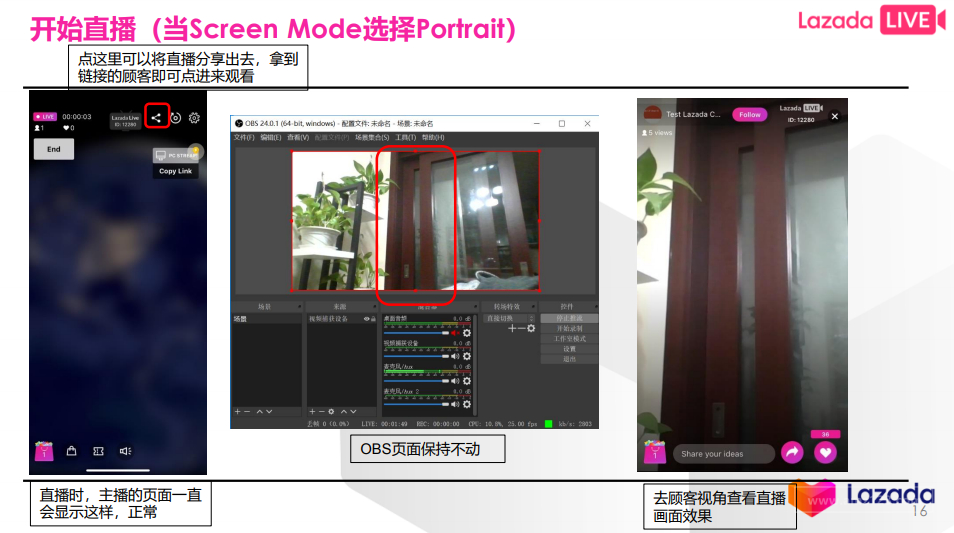Screen dimensions: 954x533
Task: Open 编辑(E) menu in OBS
Action: coord(271,138)
